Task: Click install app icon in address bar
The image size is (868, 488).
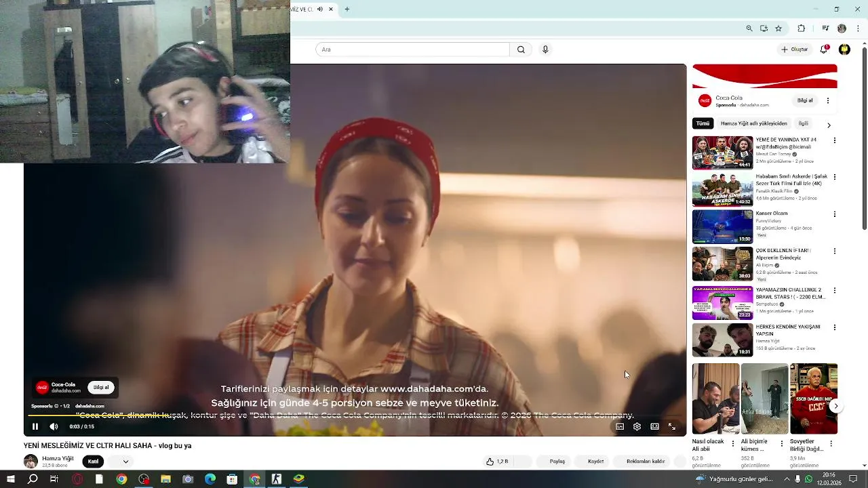Action: 764,28
